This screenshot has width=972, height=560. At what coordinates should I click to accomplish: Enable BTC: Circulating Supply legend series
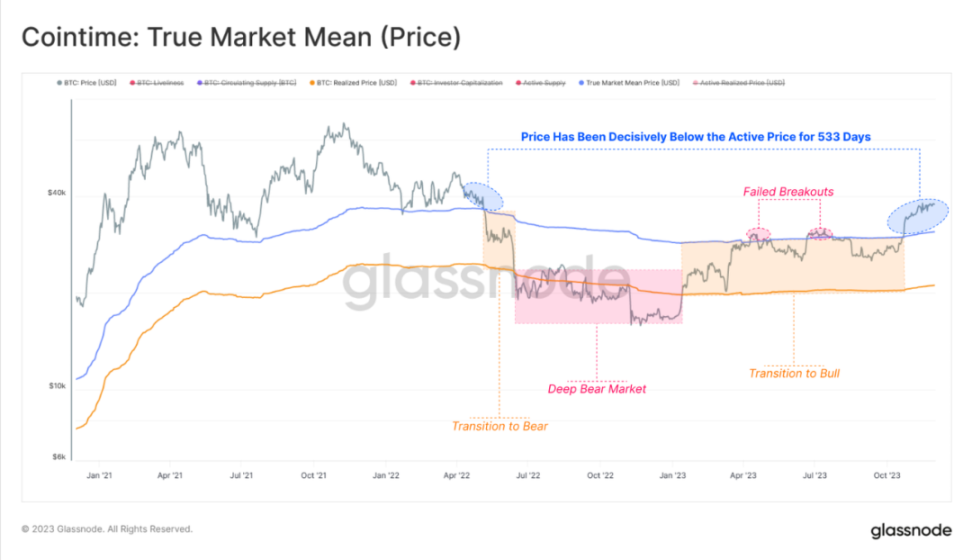point(247,82)
